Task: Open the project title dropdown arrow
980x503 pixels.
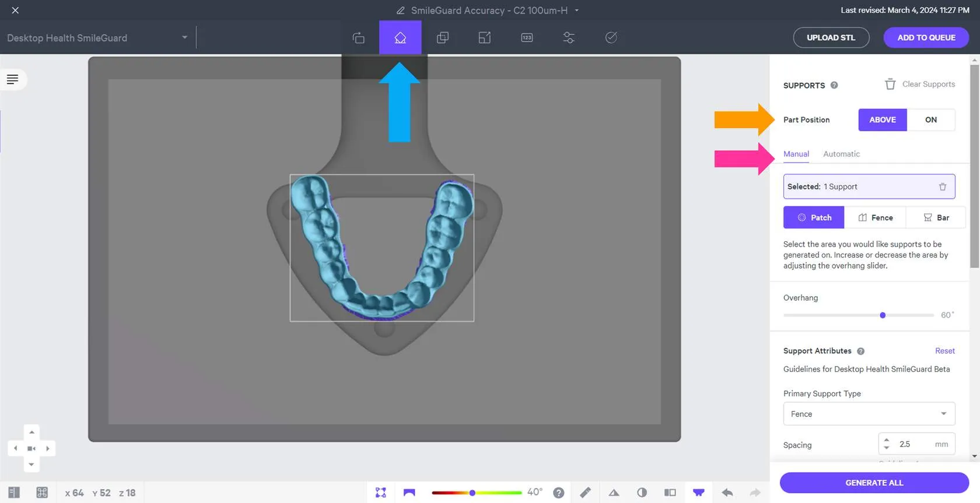Action: [577, 10]
